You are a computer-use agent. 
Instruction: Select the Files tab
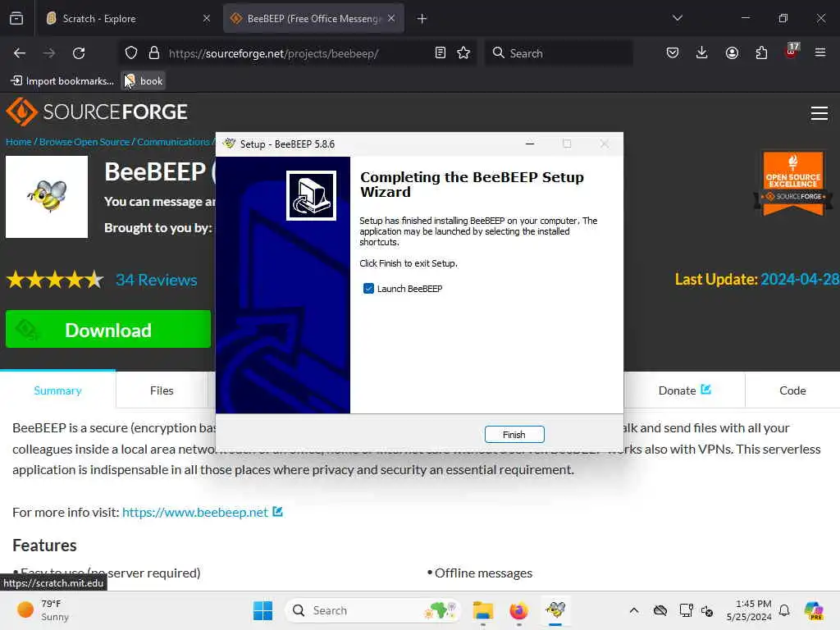coord(162,390)
